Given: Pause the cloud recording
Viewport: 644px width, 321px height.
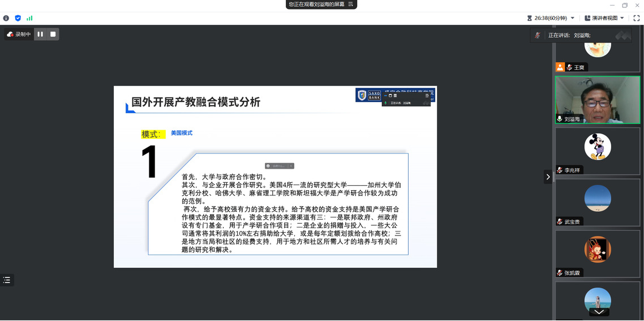Looking at the screenshot, I should tap(40, 35).
